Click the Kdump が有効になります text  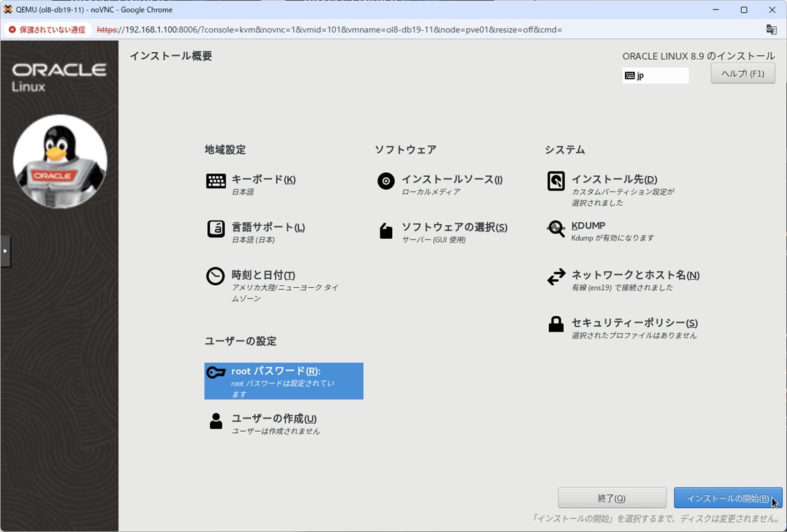[612, 238]
